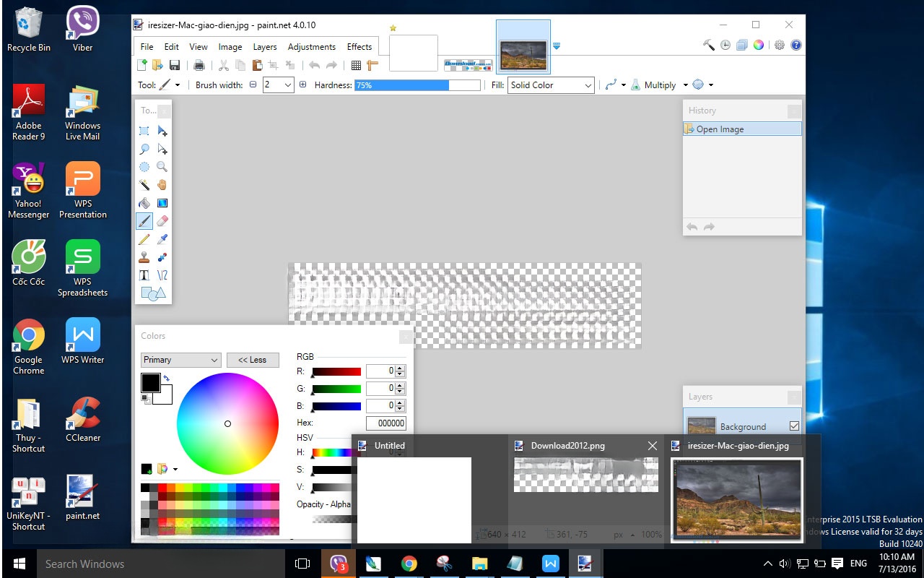
Task: Open the Settings gear icon
Action: point(780,45)
